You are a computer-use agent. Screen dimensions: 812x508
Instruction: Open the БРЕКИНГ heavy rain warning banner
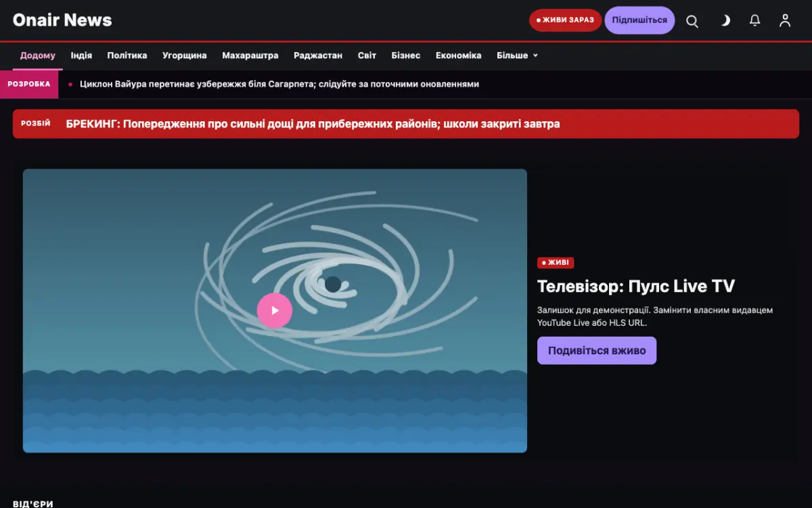coord(406,124)
